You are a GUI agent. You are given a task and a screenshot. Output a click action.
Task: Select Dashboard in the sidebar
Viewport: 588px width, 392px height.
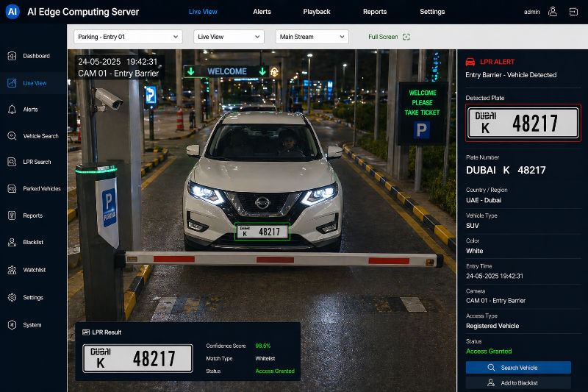click(x=33, y=56)
